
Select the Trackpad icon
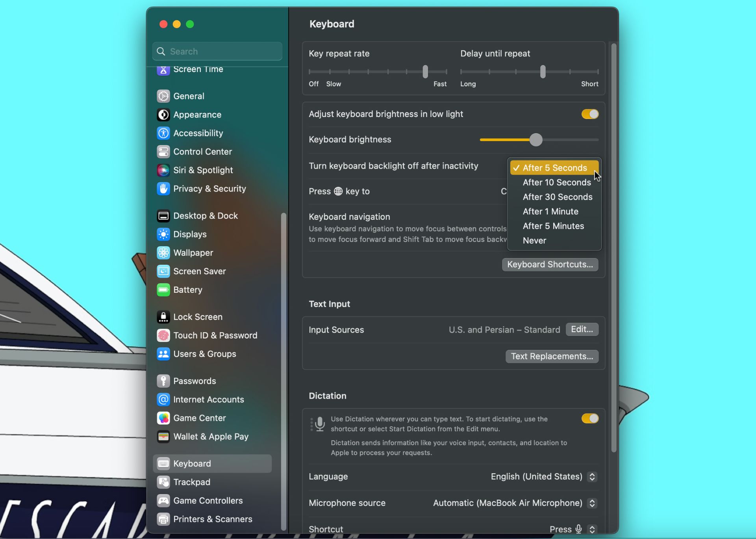(x=163, y=482)
